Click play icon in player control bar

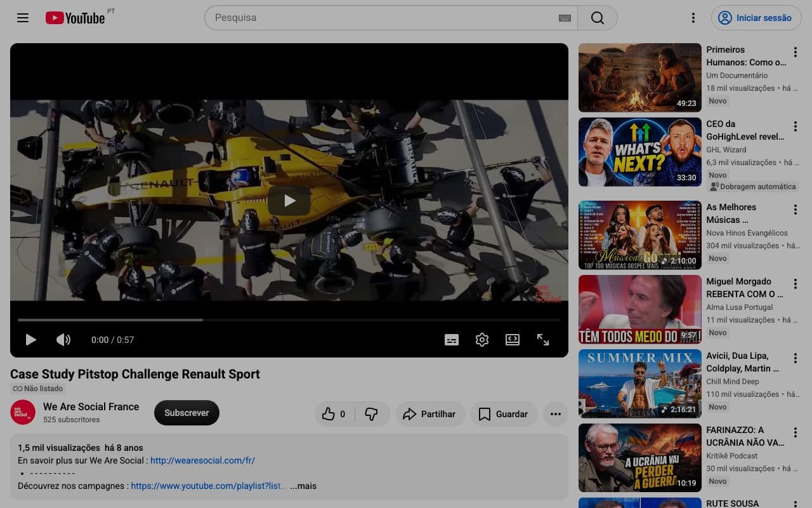tap(30, 340)
